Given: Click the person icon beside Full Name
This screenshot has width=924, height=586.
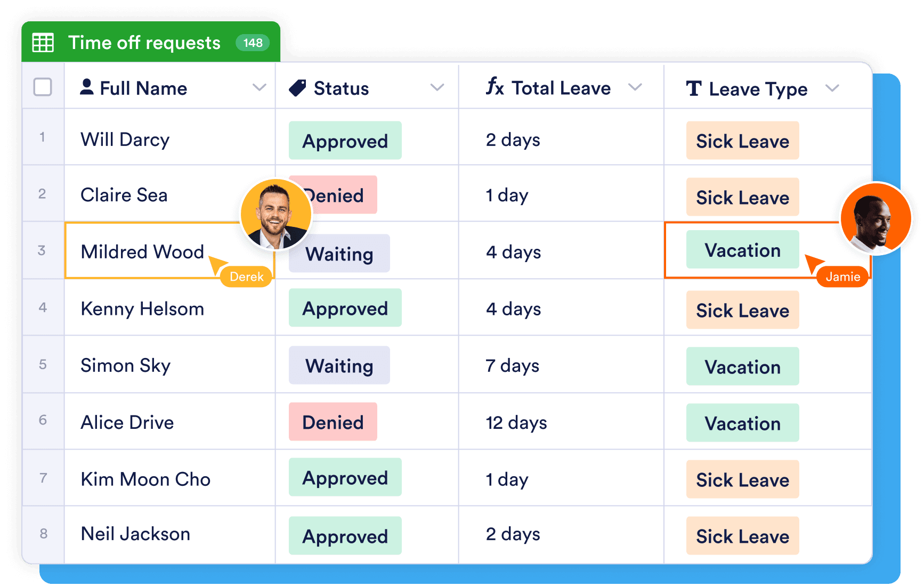Looking at the screenshot, I should (x=87, y=87).
